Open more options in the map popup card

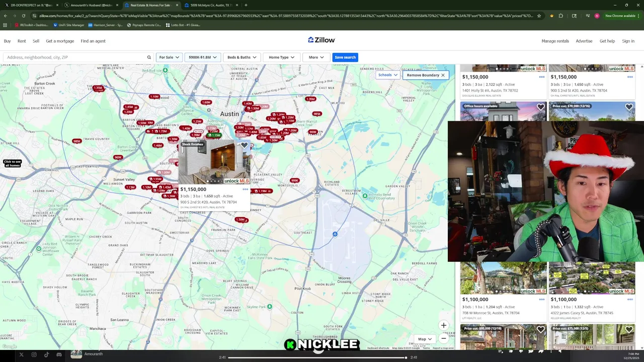point(245,190)
